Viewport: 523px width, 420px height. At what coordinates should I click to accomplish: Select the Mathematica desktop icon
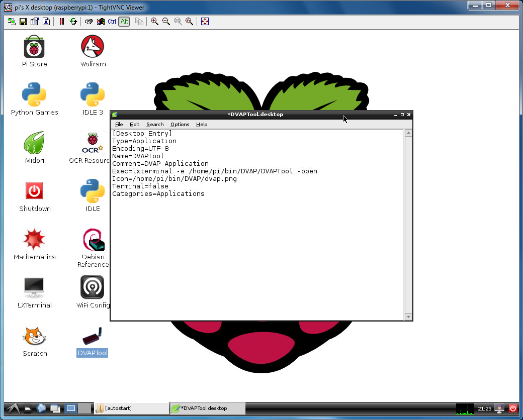pyautogui.click(x=34, y=244)
